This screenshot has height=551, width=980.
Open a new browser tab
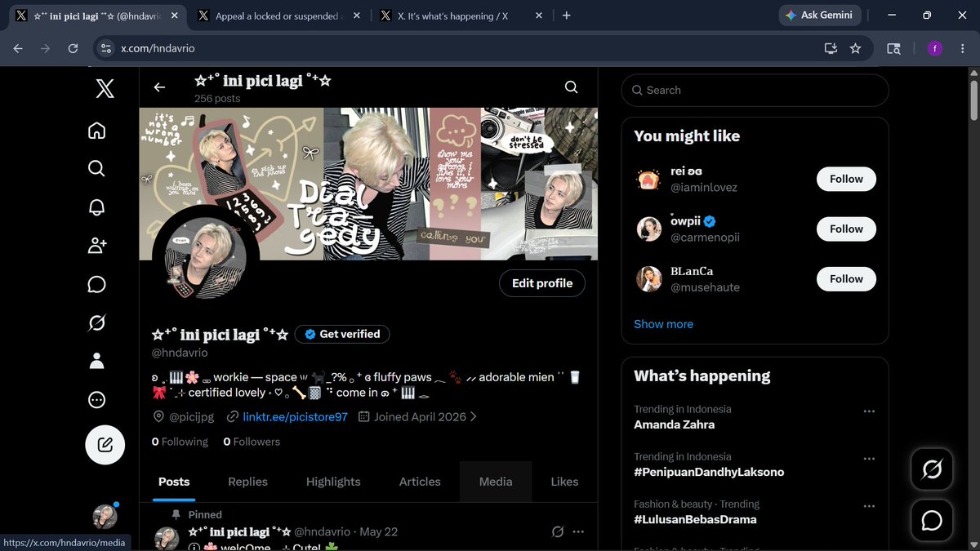click(x=567, y=15)
